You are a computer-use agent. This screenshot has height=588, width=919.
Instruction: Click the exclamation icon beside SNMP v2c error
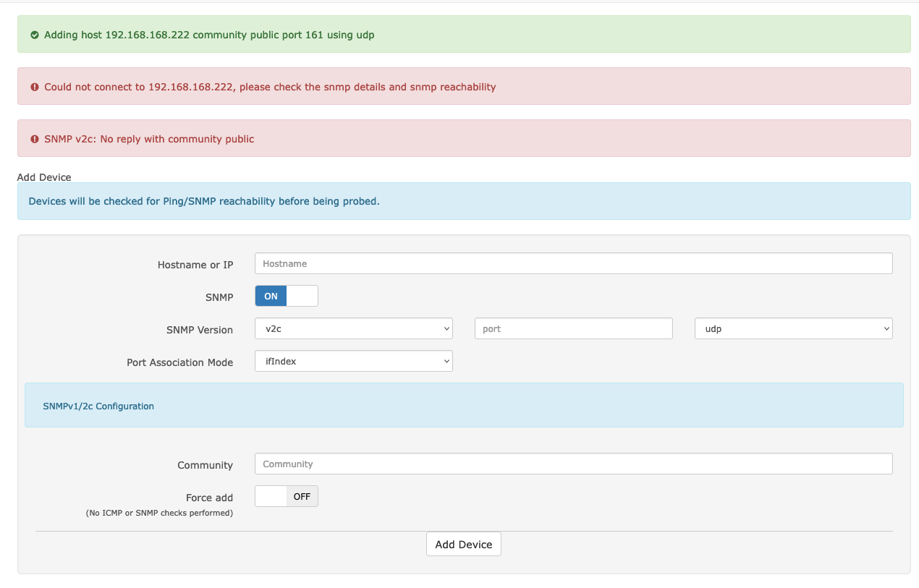[x=35, y=139]
